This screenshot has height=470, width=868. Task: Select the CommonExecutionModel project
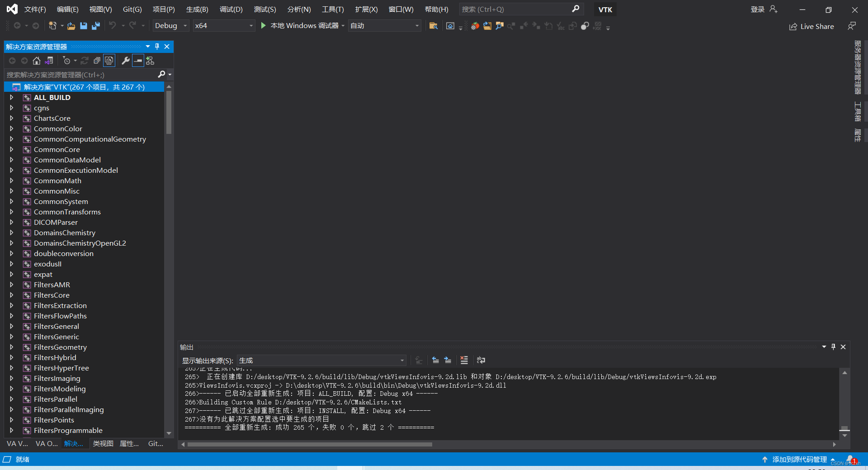(75, 170)
